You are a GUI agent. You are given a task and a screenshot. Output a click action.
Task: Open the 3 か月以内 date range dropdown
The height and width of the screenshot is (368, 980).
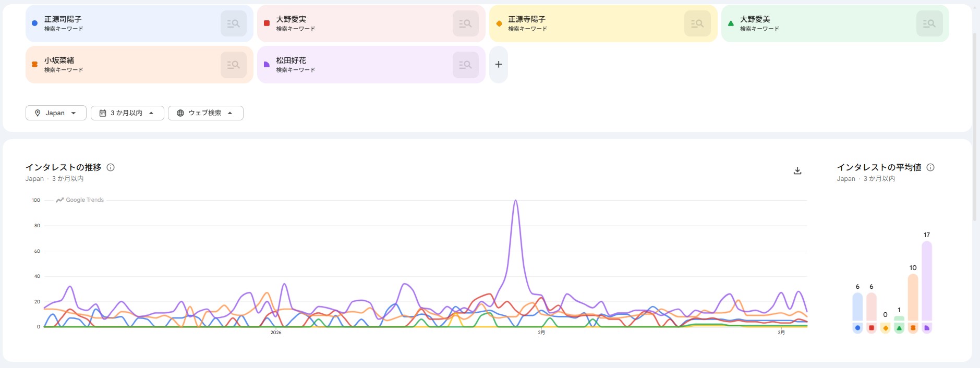tap(127, 113)
